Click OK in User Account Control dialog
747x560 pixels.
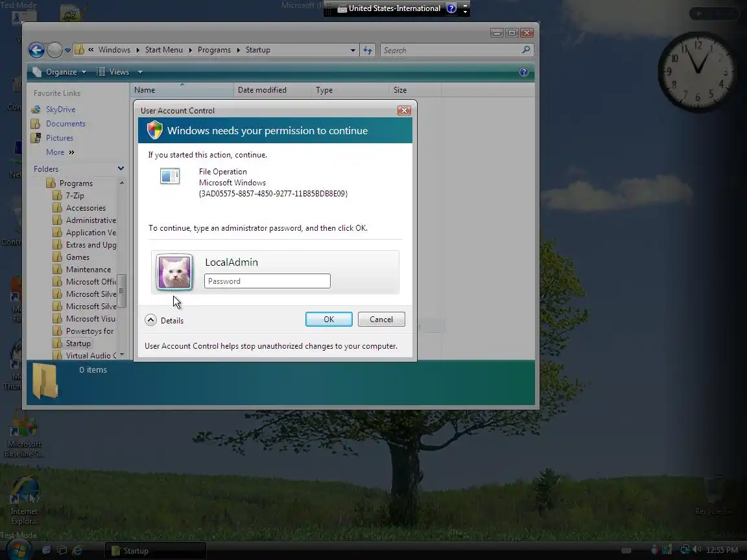pyautogui.click(x=329, y=319)
